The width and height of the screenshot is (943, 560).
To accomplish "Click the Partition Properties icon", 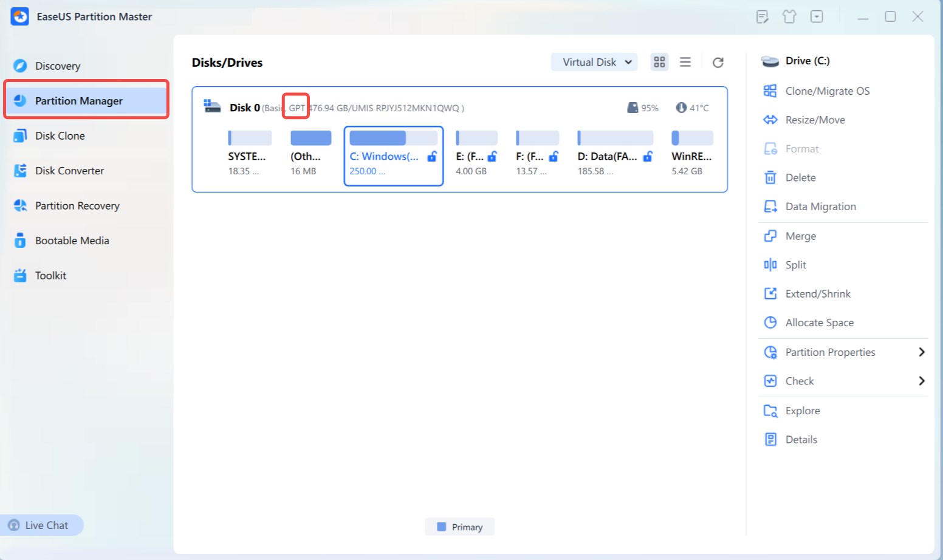I will coord(770,352).
